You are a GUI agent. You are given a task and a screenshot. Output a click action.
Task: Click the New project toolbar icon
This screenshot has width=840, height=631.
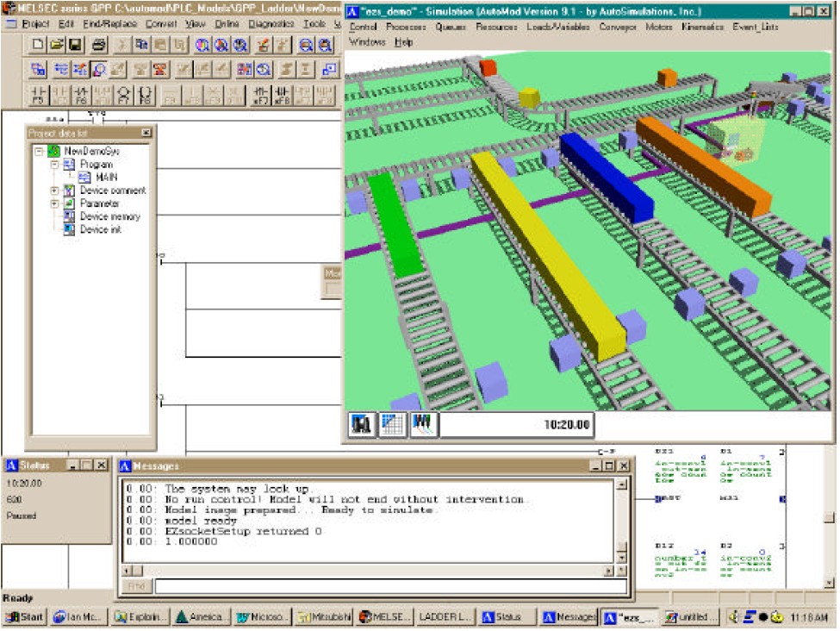click(39, 44)
